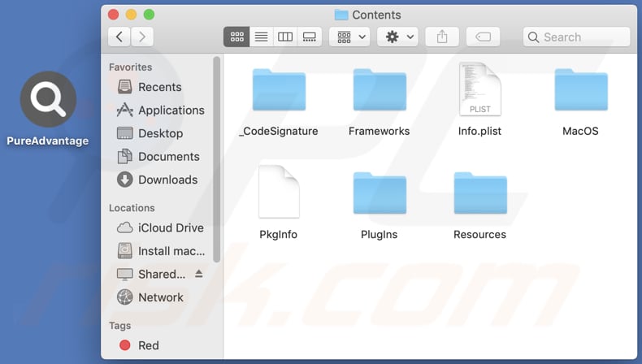Select Documents in the sidebar
642x364 pixels.
158,157
